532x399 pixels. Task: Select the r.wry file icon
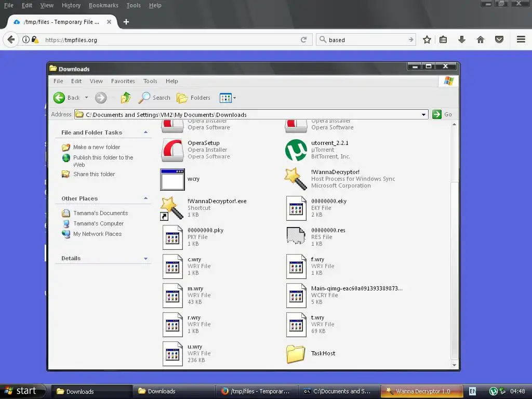point(172,325)
